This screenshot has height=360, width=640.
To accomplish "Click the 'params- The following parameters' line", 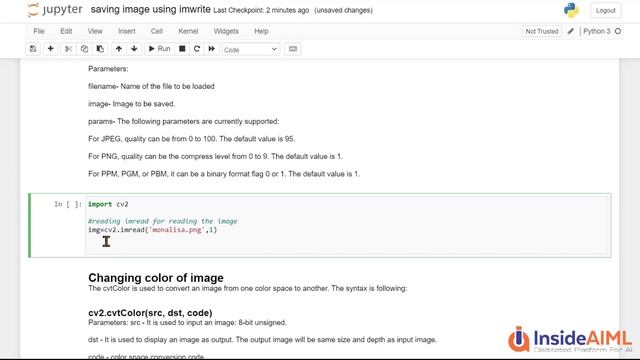I will pyautogui.click(x=184, y=121).
